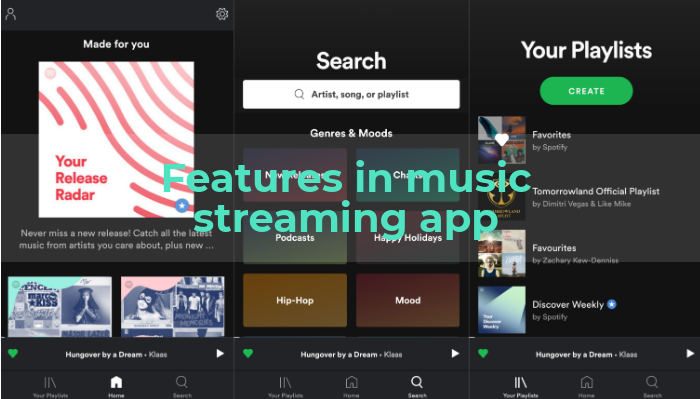The width and height of the screenshot is (700, 399).
Task: Open the profile icon on Home screen
Action: (11, 14)
